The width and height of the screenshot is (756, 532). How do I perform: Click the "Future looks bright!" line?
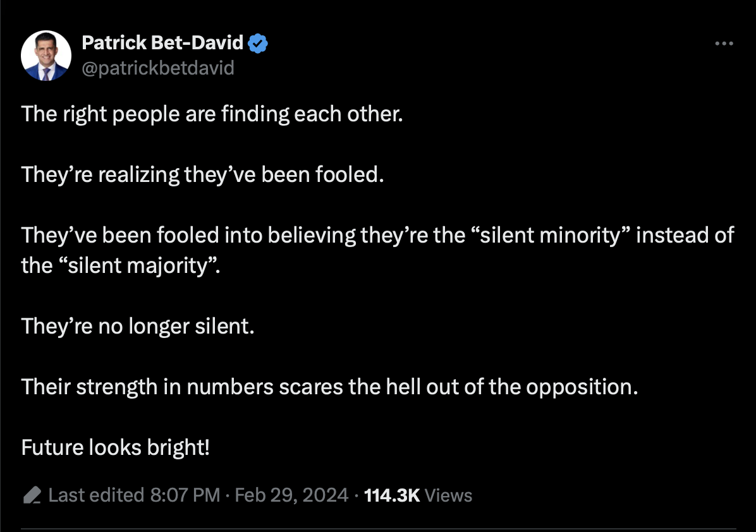tap(116, 447)
